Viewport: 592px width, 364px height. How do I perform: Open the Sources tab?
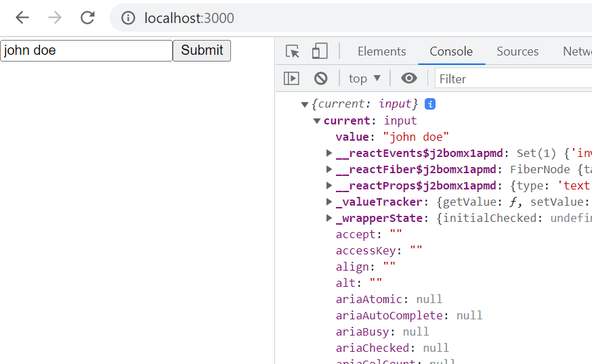click(517, 51)
